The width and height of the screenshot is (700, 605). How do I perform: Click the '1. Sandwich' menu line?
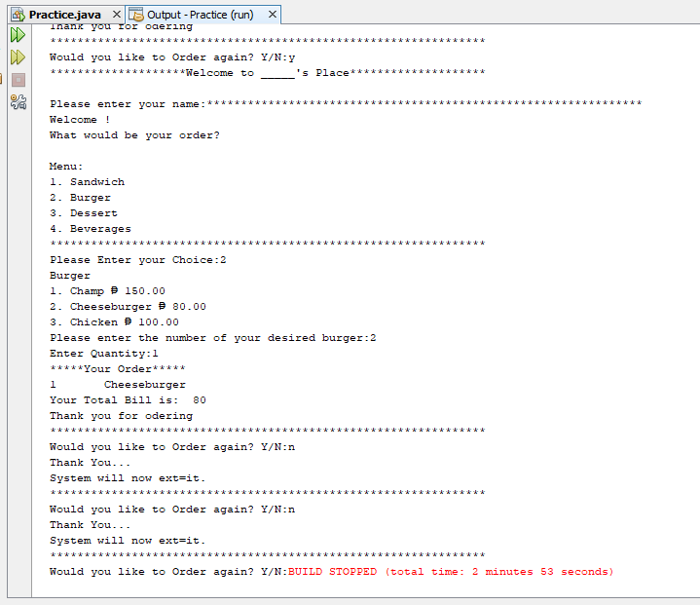(x=87, y=182)
